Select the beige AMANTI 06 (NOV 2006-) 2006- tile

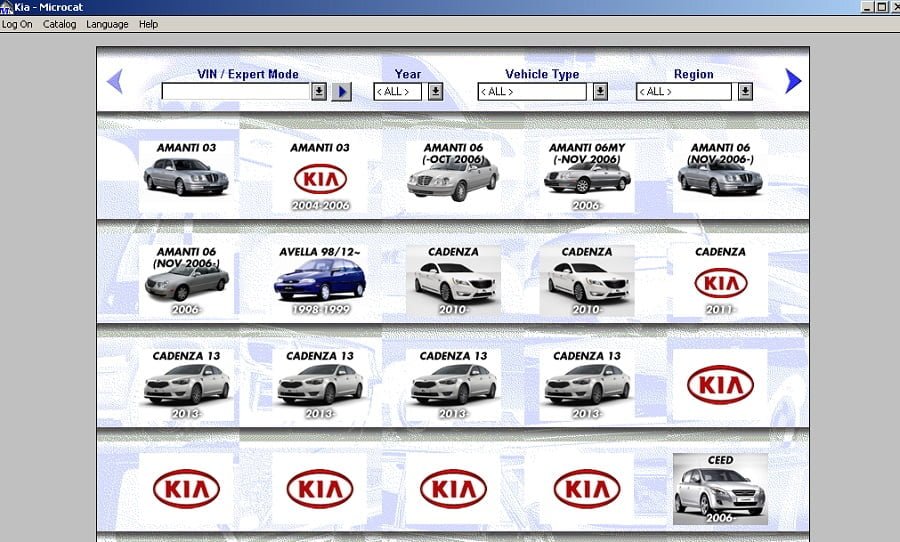(x=186, y=281)
